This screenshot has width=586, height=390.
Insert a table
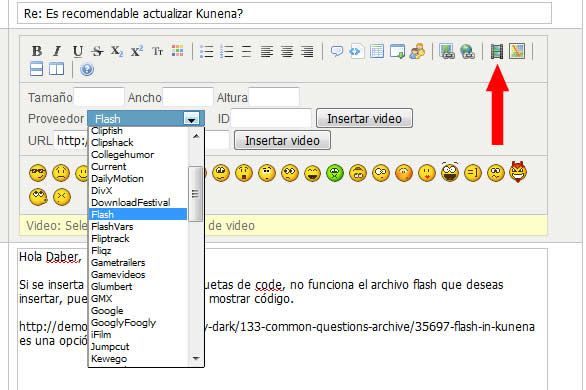coord(377,51)
